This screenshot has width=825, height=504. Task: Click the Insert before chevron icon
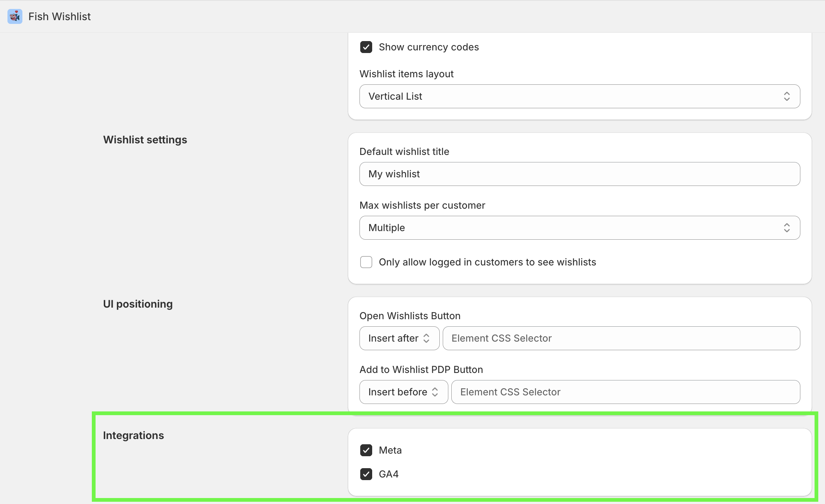(435, 392)
